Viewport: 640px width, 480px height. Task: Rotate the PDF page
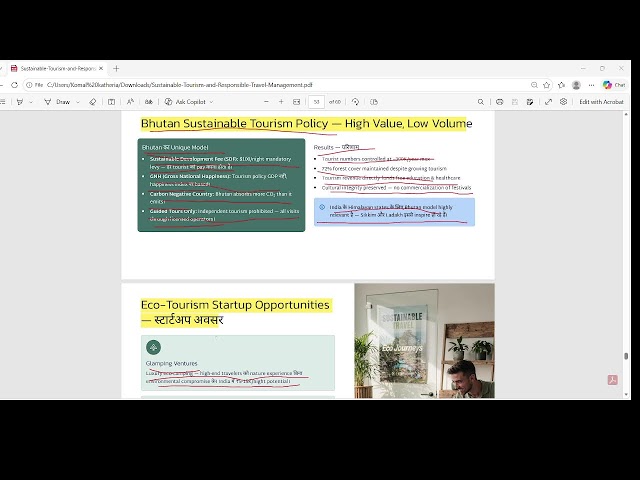click(x=355, y=102)
